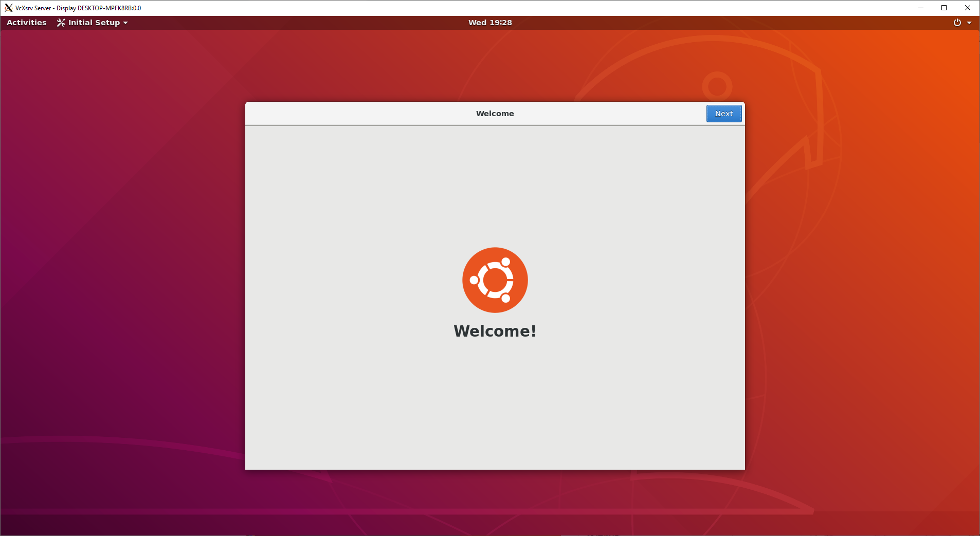The image size is (980, 536).
Task: Open the clock showing Wed 19:28
Action: 489,23
